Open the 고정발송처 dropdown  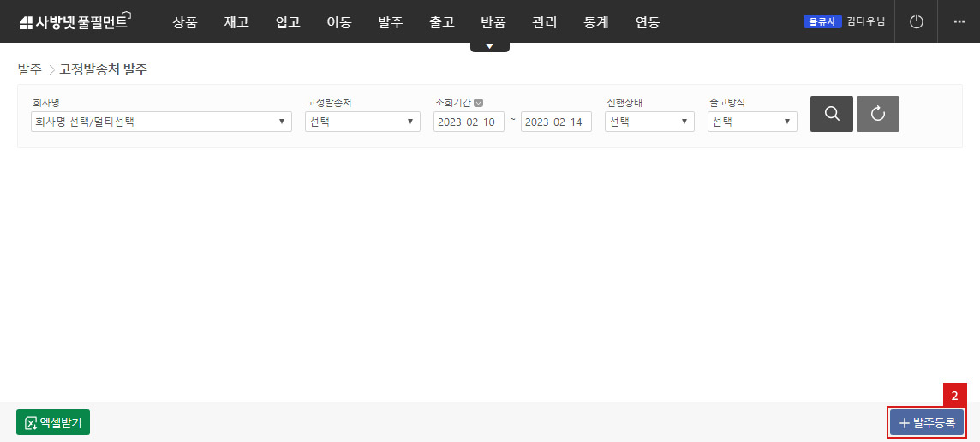(362, 122)
